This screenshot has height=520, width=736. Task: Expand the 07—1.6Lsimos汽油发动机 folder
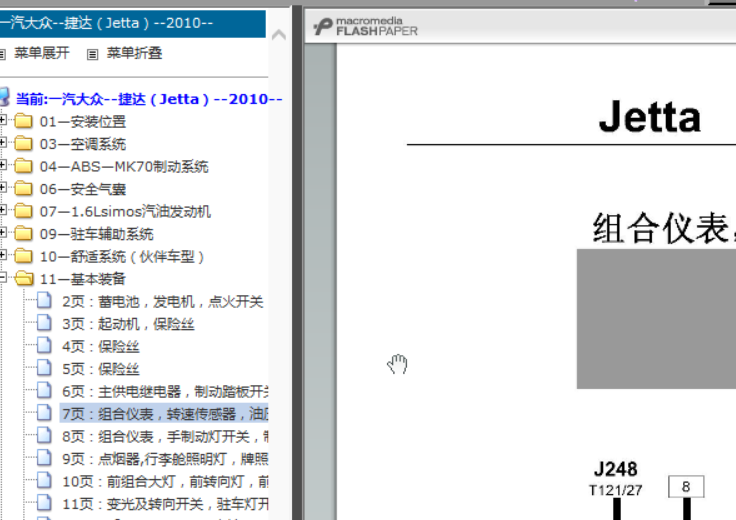pyautogui.click(x=3, y=210)
